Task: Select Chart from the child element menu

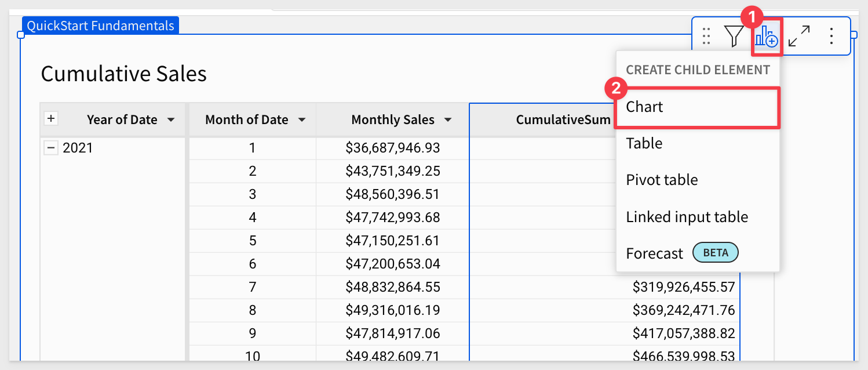Action: (698, 107)
